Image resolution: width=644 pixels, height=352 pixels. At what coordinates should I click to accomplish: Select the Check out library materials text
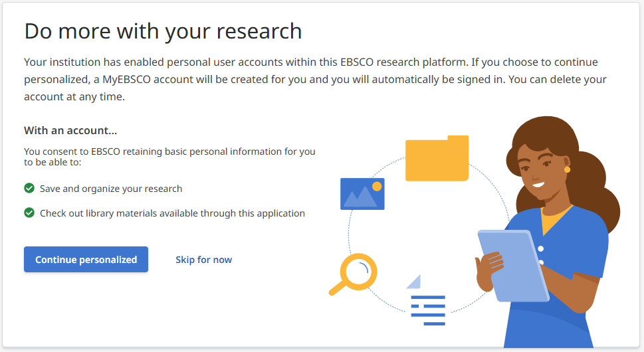(172, 213)
